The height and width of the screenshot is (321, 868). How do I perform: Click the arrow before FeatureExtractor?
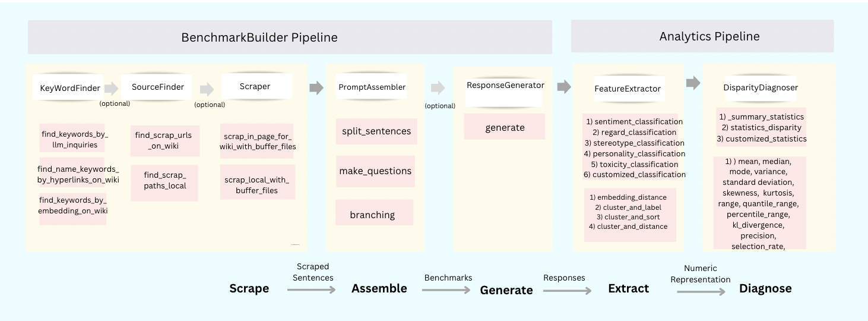pyautogui.click(x=563, y=87)
